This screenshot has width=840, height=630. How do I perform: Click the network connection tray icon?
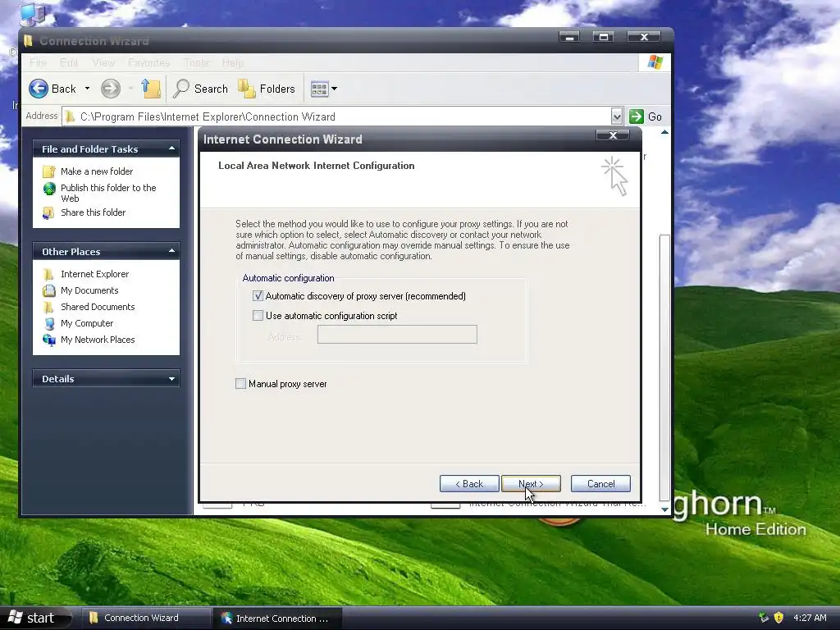point(764,617)
